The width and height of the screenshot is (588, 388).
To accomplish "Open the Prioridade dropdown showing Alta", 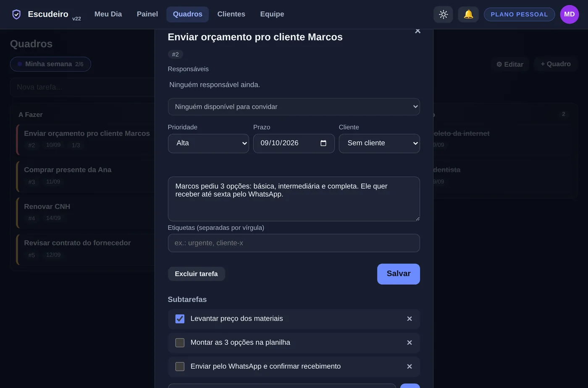I will [x=208, y=143].
